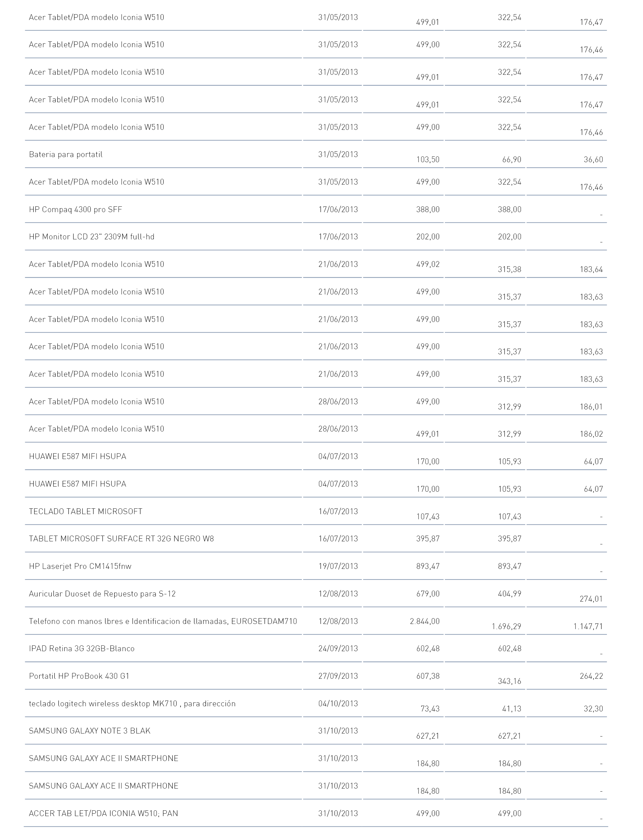643x840 pixels.
Task: Click IPAD Retina 3G 32GB-Blanco entry
Action: [x=82, y=649]
